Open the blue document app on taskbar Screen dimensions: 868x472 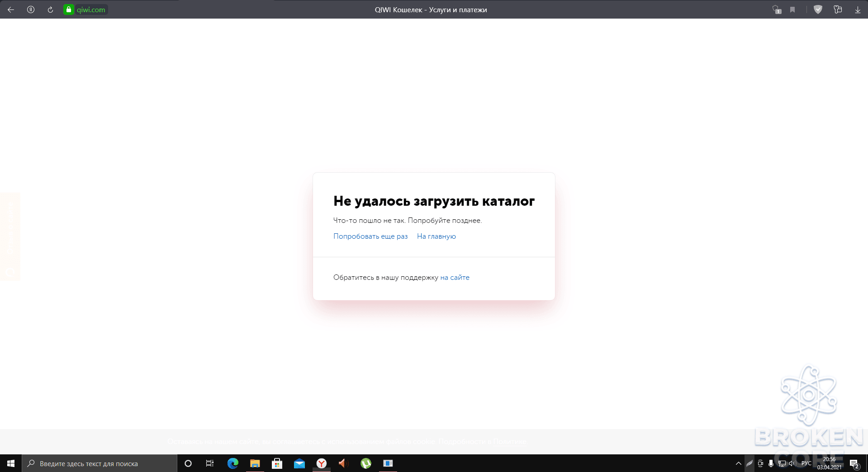tap(388, 463)
